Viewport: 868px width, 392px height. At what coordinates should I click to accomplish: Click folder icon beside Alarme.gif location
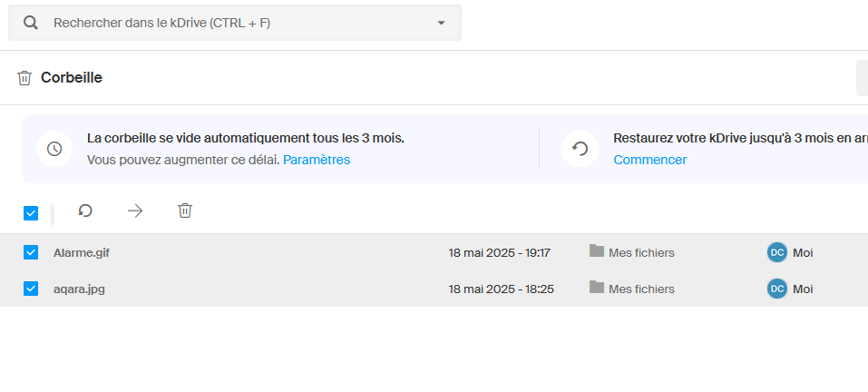597,251
